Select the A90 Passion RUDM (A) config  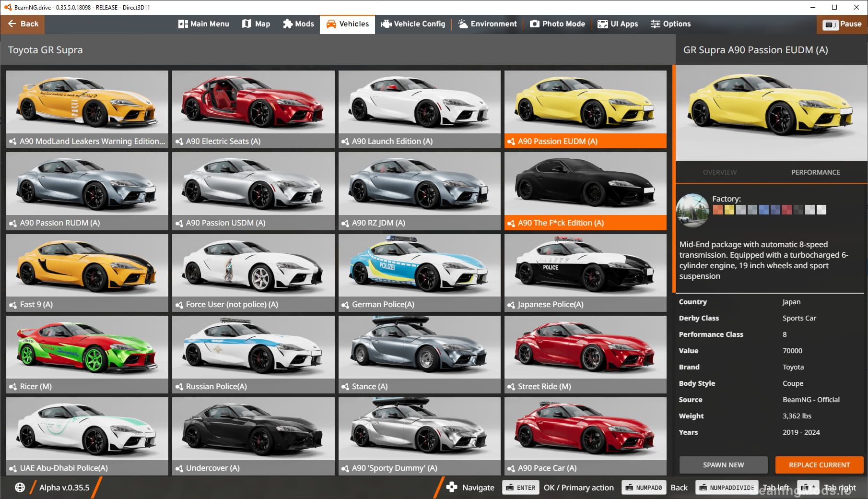87,191
